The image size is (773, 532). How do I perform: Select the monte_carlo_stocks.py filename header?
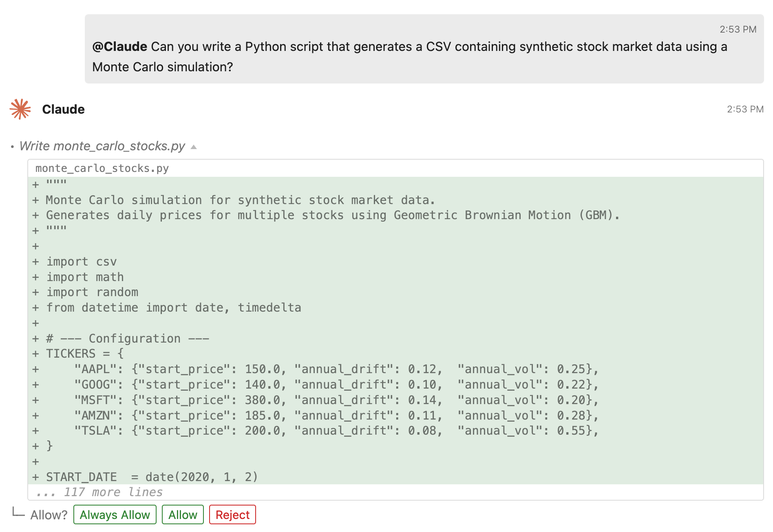pos(102,168)
